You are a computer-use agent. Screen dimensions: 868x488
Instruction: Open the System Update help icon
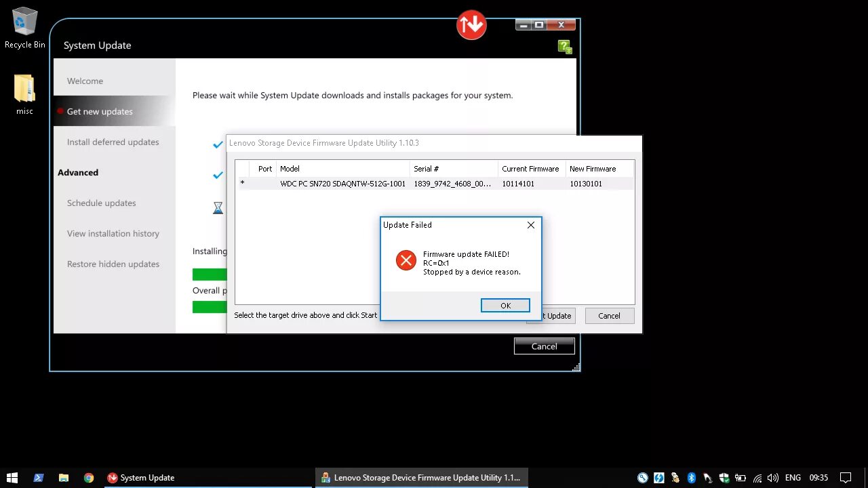coord(565,47)
